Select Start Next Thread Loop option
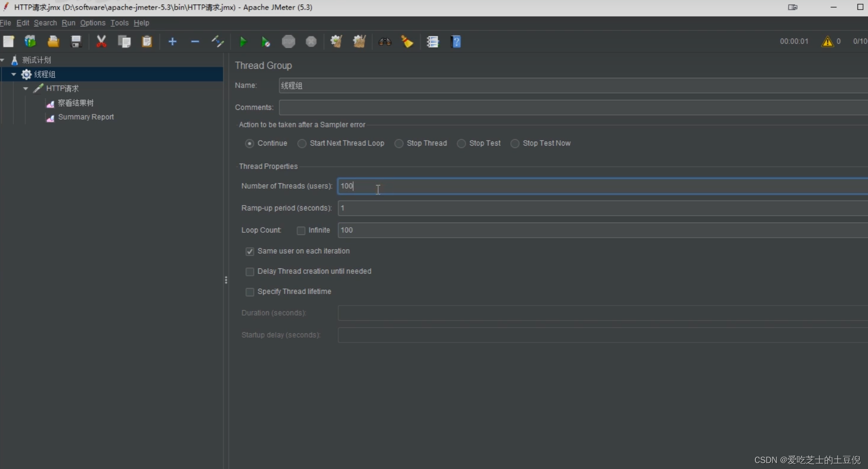 coord(302,143)
